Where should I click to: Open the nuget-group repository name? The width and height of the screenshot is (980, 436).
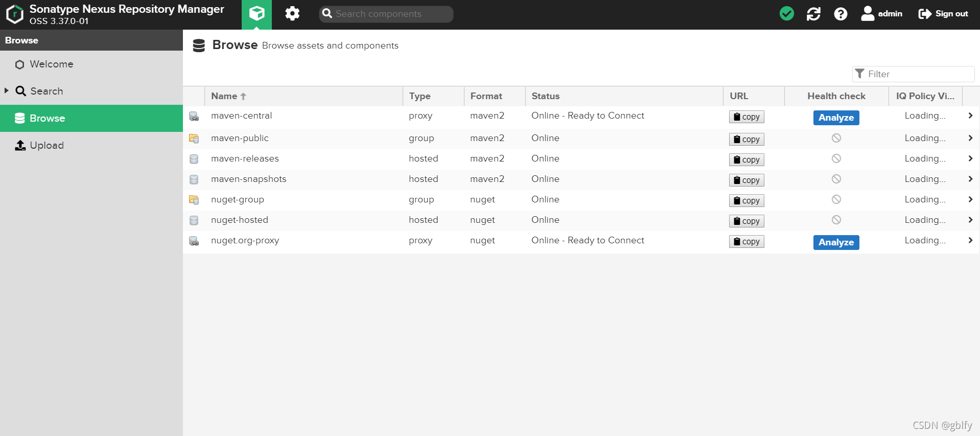tap(238, 199)
